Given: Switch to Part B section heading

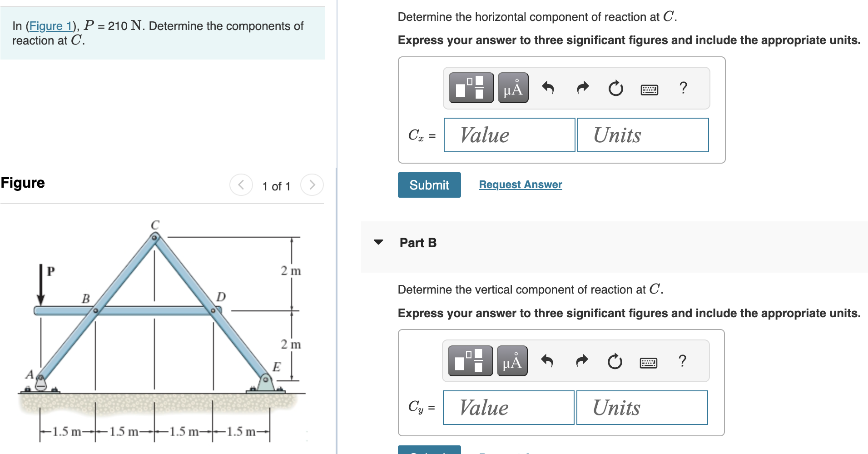Looking at the screenshot, I should [417, 243].
